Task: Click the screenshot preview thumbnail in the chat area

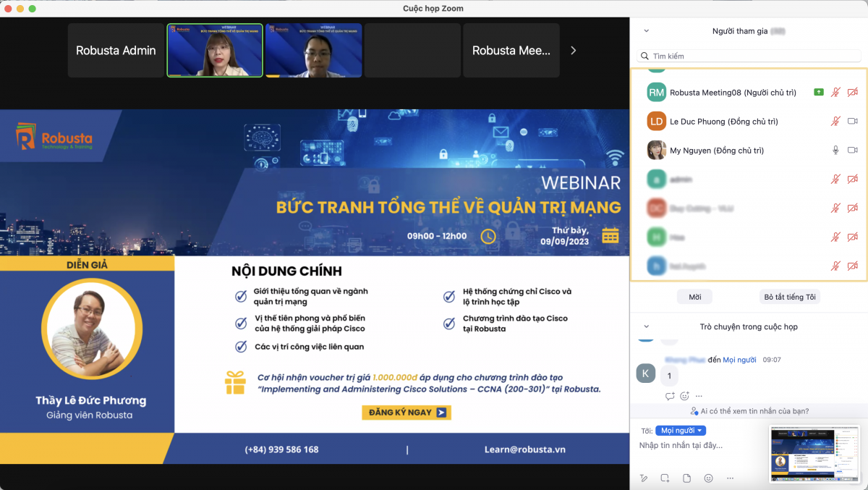Action: pos(814,454)
